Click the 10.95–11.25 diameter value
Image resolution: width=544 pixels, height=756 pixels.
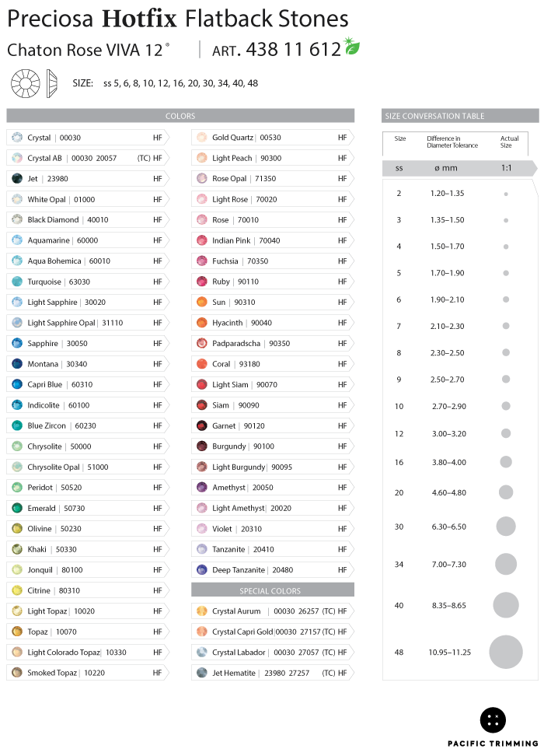(449, 652)
